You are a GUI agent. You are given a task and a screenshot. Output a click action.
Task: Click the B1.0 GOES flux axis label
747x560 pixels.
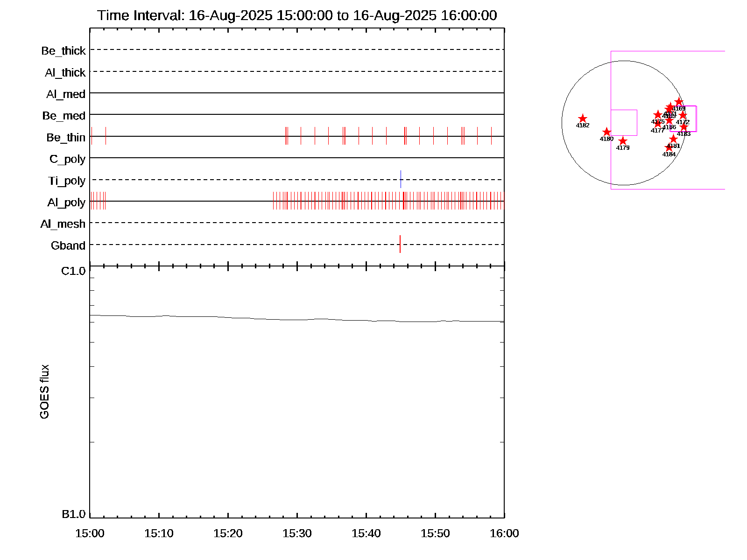(73, 514)
